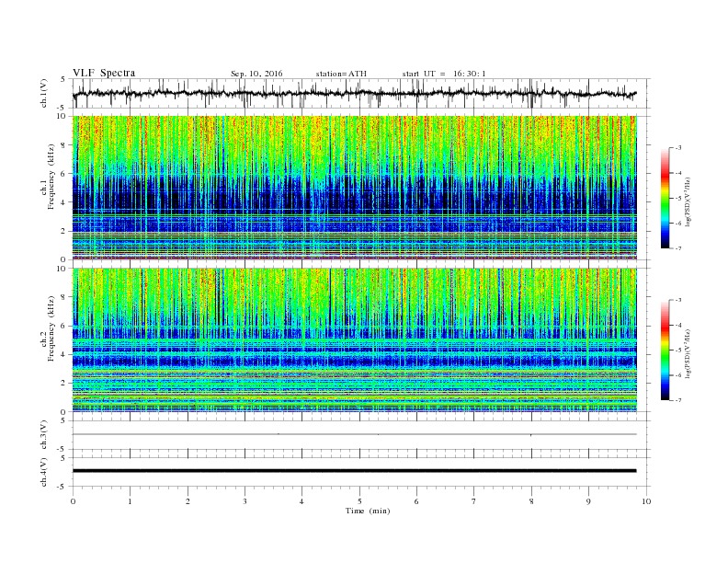
Task: Click the "-7" tick on the upper color bar
Action: (x=678, y=248)
